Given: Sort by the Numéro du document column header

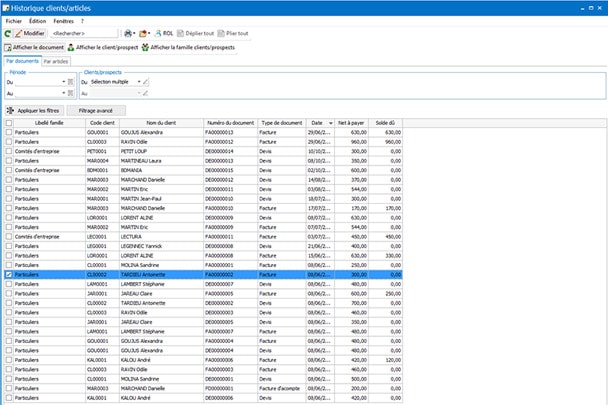Looking at the screenshot, I should [x=231, y=123].
